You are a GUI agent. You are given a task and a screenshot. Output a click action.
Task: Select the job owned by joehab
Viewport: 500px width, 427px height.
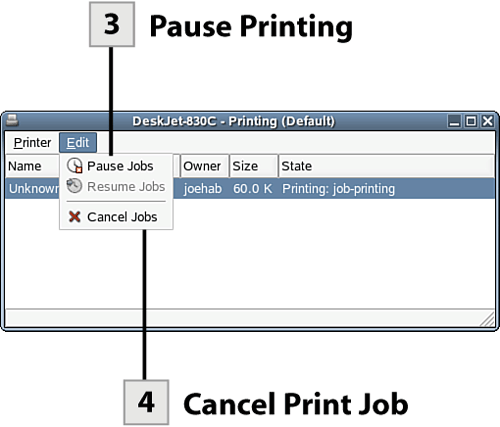click(250, 189)
